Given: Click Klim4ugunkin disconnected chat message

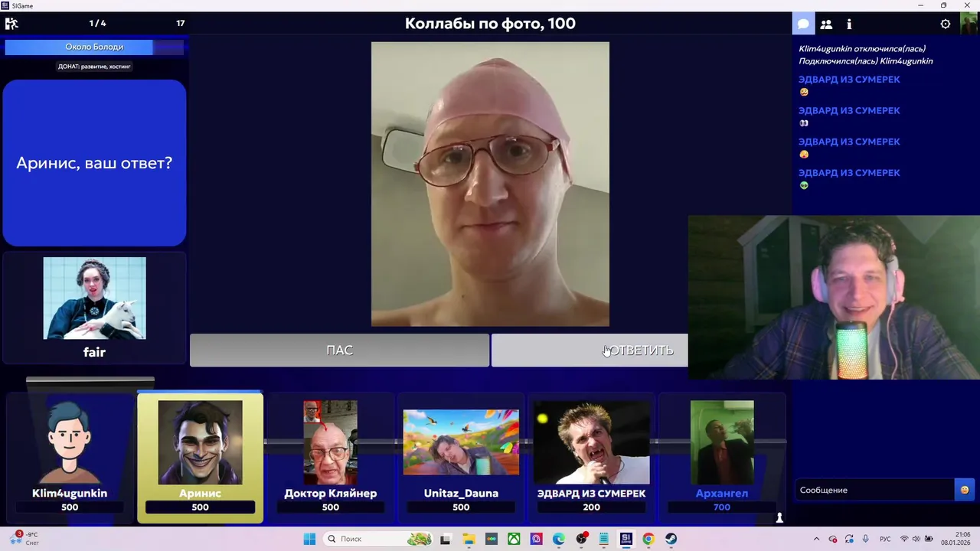Looking at the screenshot, I should pyautogui.click(x=861, y=49).
